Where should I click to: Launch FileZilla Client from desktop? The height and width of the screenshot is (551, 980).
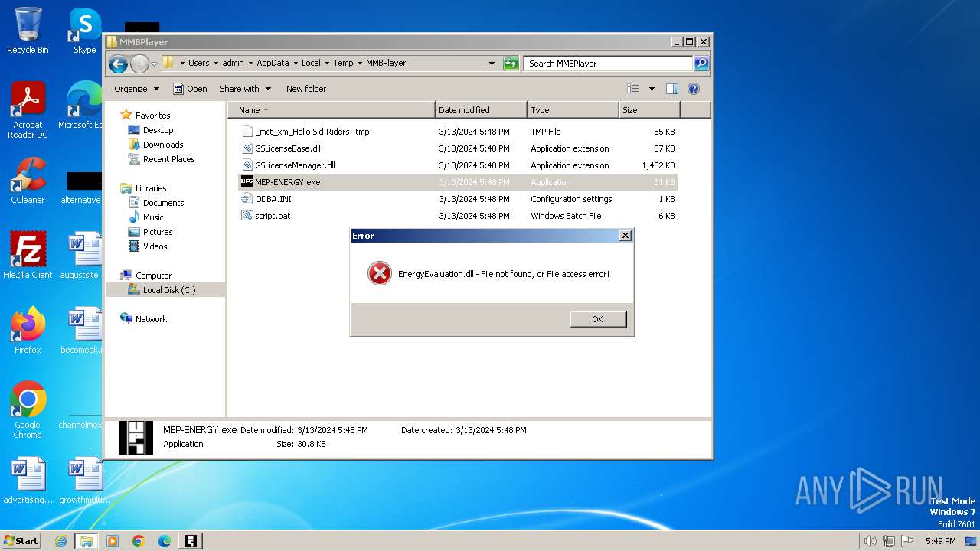[x=28, y=256]
